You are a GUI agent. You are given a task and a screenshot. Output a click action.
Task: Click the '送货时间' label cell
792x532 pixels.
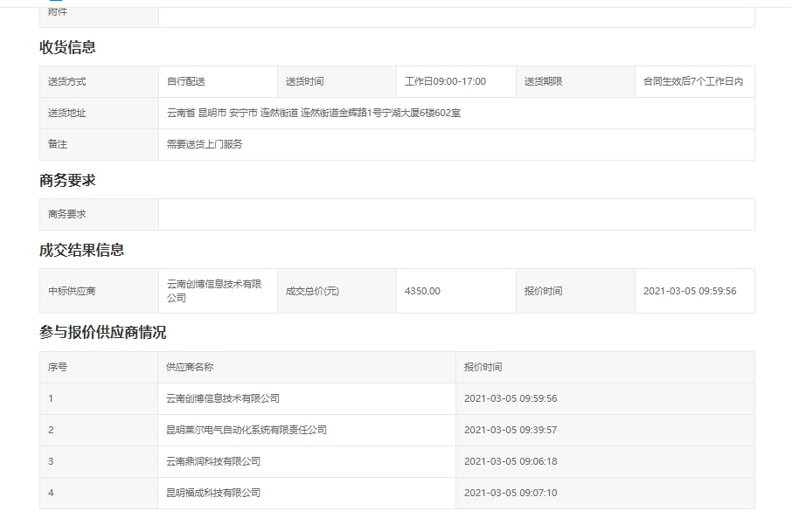point(337,81)
